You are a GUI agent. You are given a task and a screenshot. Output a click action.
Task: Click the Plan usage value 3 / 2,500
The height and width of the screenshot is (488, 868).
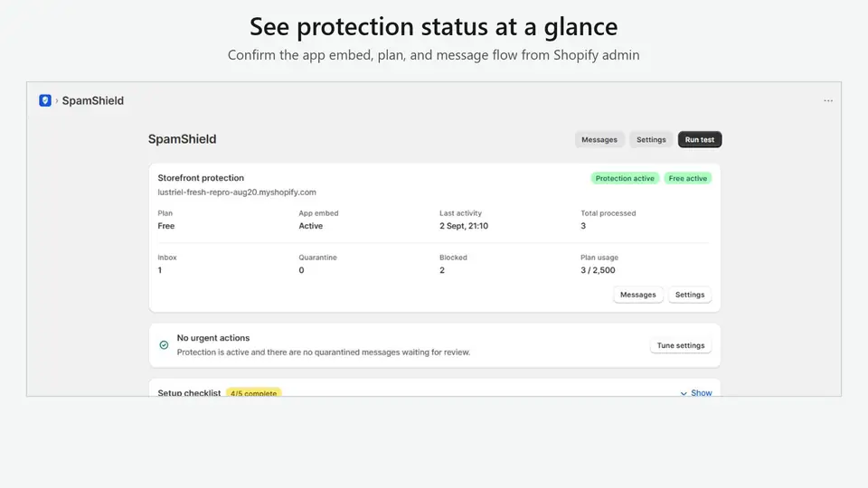click(598, 270)
